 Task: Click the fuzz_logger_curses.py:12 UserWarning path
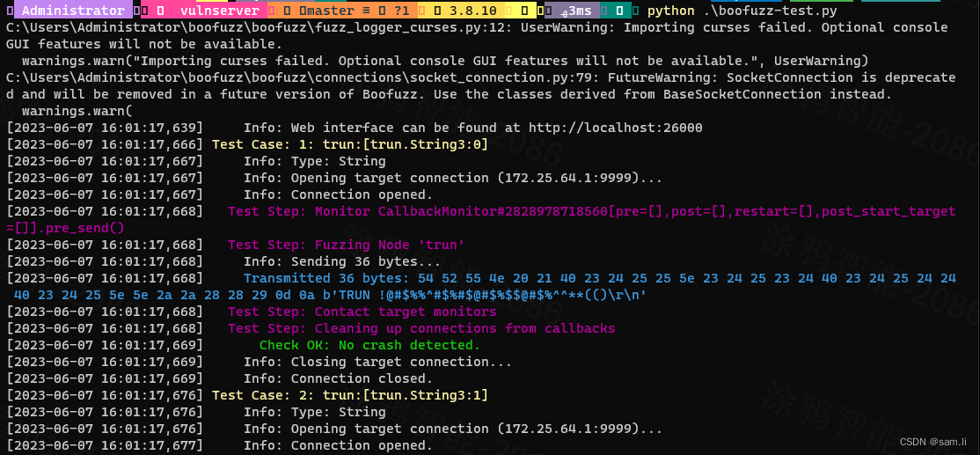click(x=258, y=28)
